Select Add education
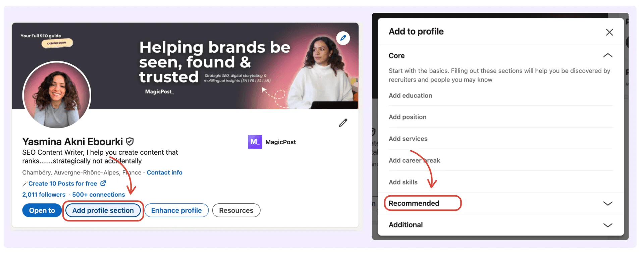This screenshot has width=644, height=253. tap(410, 96)
